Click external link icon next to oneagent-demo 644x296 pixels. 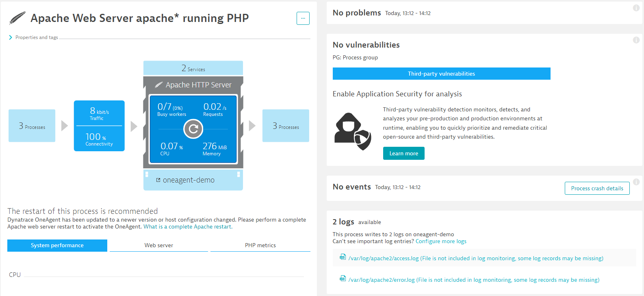pos(158,180)
